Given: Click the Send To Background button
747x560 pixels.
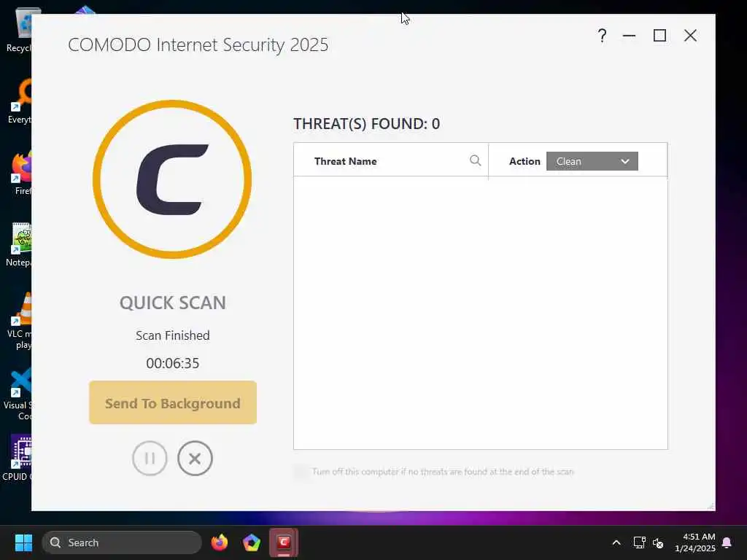Looking at the screenshot, I should pos(172,402).
